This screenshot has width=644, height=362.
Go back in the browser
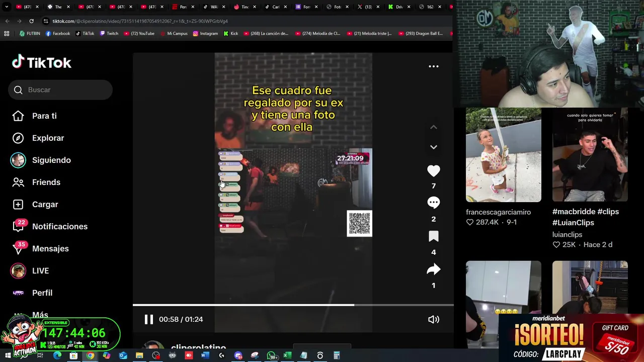point(7,21)
